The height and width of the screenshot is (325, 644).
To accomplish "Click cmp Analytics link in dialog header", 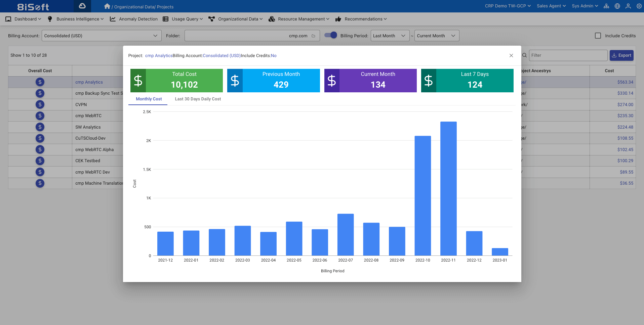I will click(x=159, y=56).
